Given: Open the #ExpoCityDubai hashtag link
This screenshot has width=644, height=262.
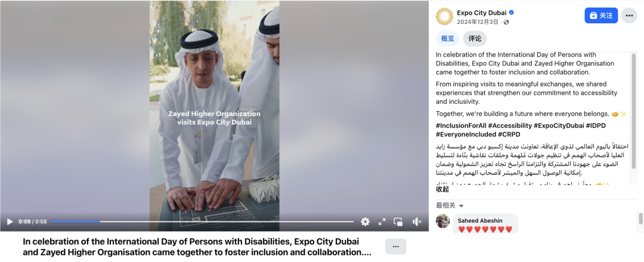Looking at the screenshot, I should click(559, 124).
